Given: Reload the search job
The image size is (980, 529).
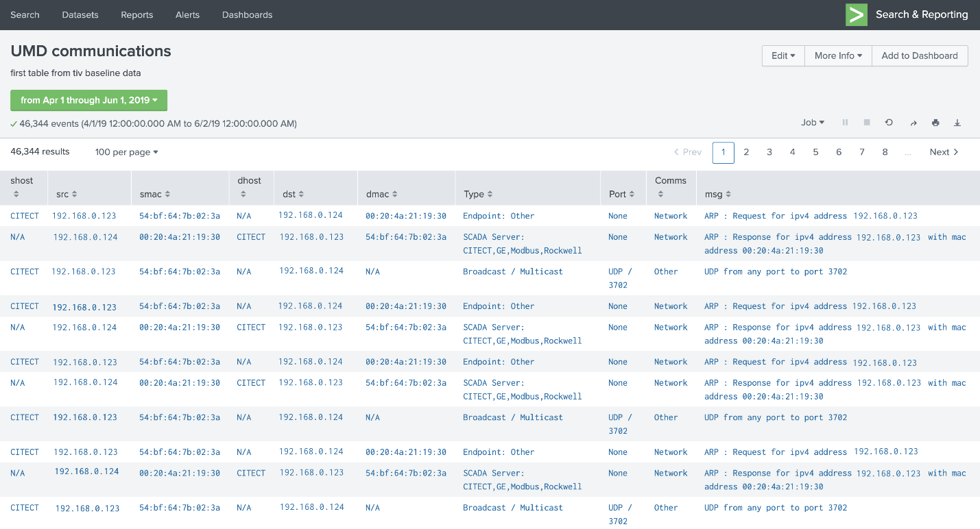Looking at the screenshot, I should (x=889, y=122).
